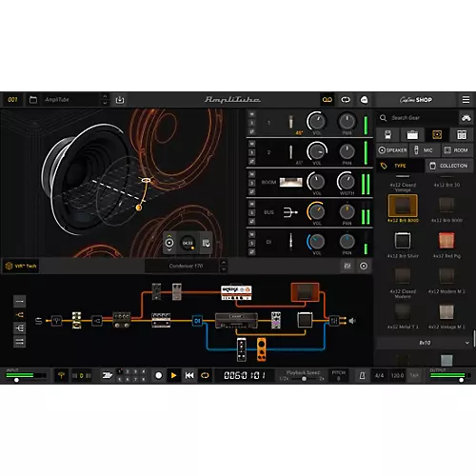Open the looper icon in top bar
This screenshot has width=476, height=476.
[346, 100]
